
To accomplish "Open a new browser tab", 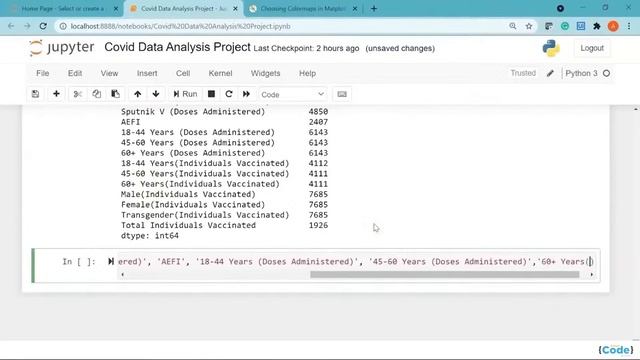I will (373, 9).
